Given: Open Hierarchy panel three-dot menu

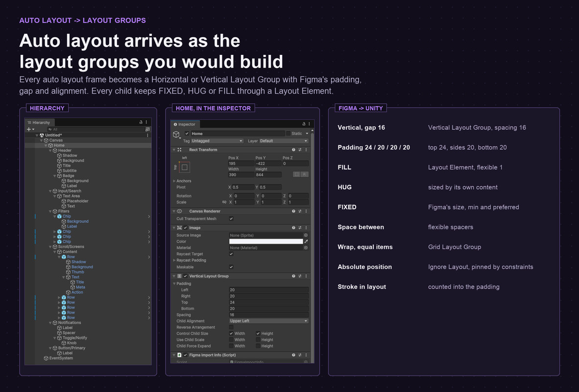Looking at the screenshot, I should click(146, 122).
